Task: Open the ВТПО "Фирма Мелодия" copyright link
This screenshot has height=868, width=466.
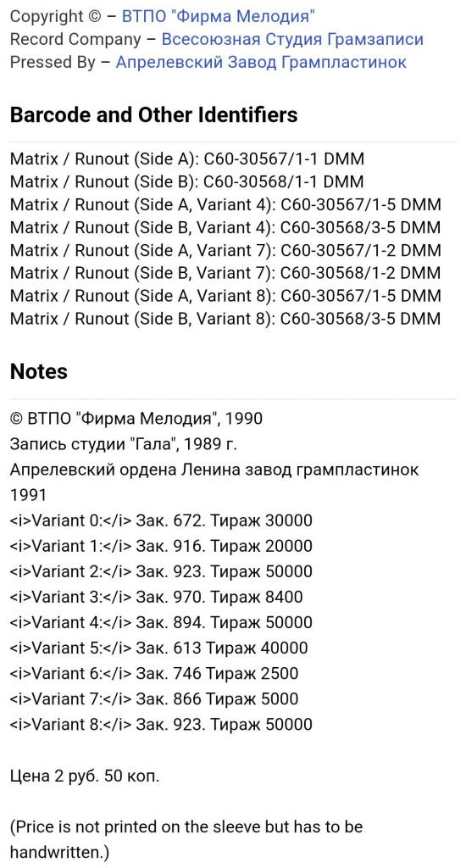Action: [219, 17]
